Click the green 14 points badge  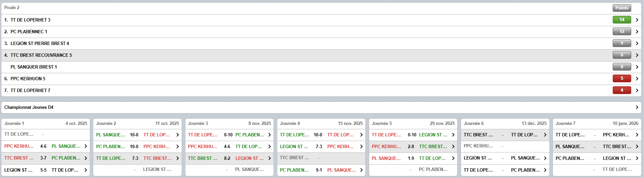click(621, 20)
